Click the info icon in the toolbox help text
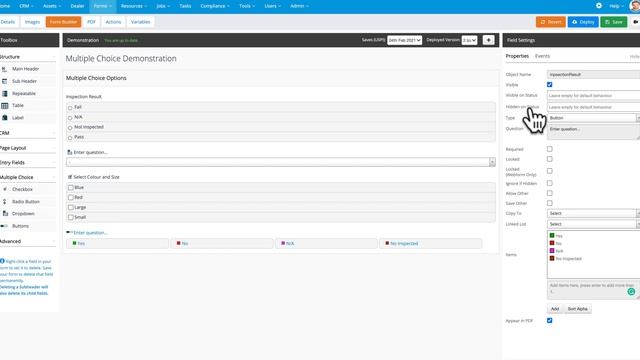 tap(2, 261)
